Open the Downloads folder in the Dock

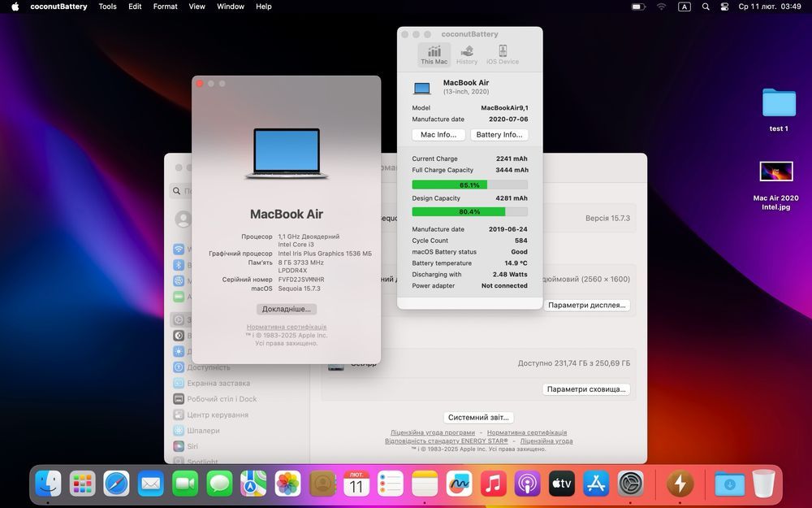(730, 484)
